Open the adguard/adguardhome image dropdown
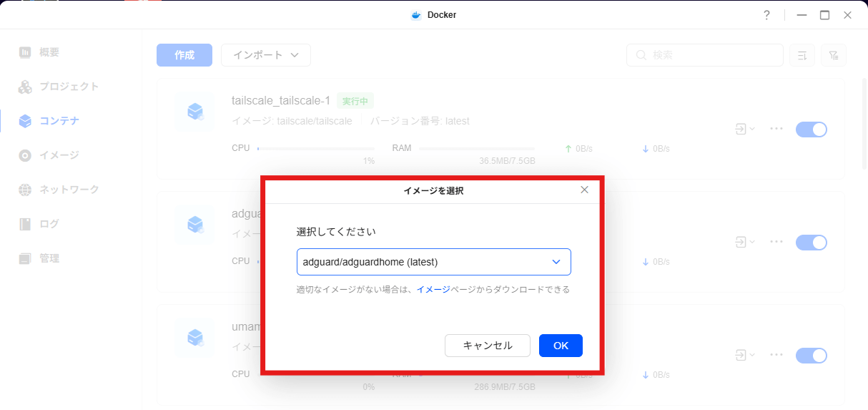 (x=434, y=262)
